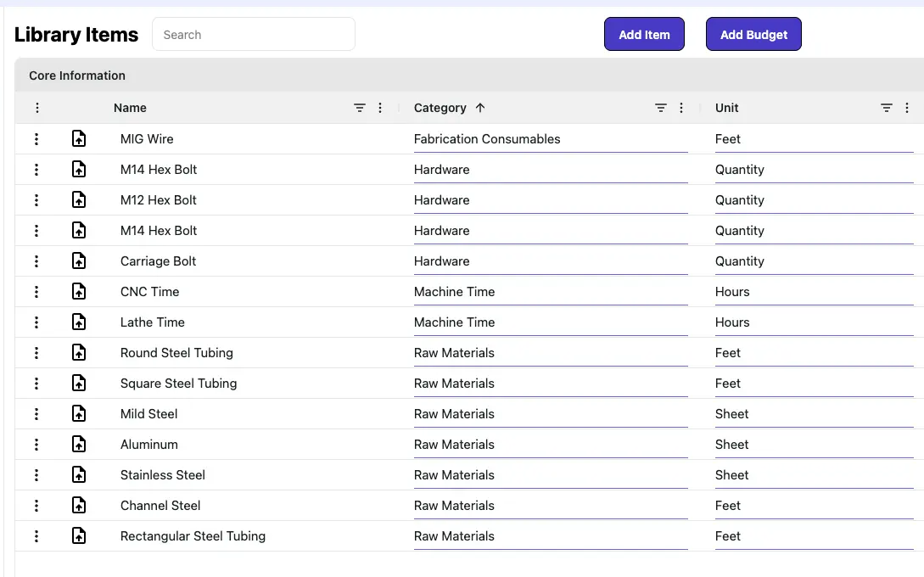Sort the table by Name header

(x=131, y=108)
